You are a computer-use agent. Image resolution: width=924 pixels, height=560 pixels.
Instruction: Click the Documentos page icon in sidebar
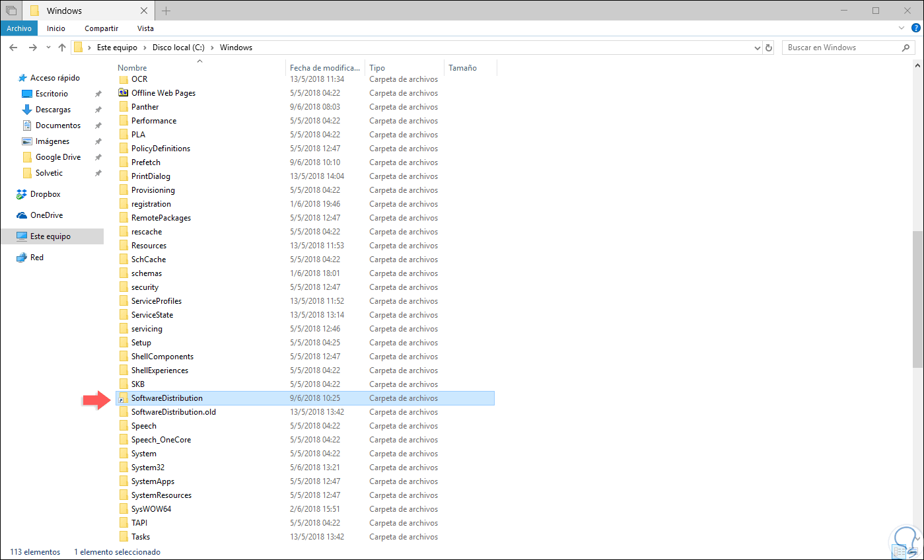pyautogui.click(x=27, y=125)
